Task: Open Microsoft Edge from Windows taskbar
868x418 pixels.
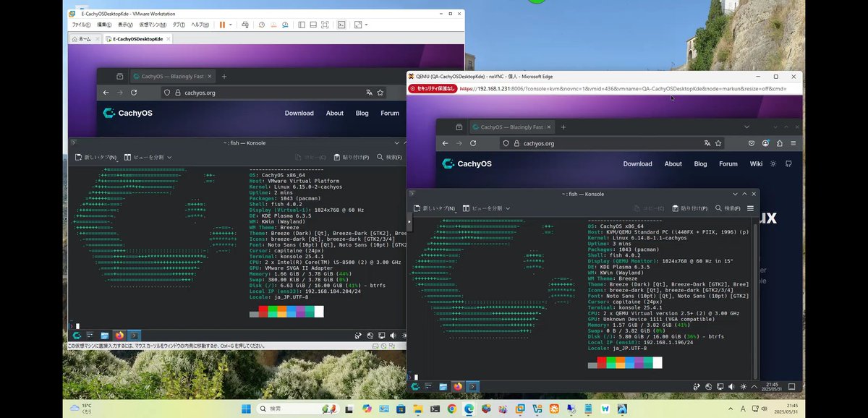Action: point(468,409)
